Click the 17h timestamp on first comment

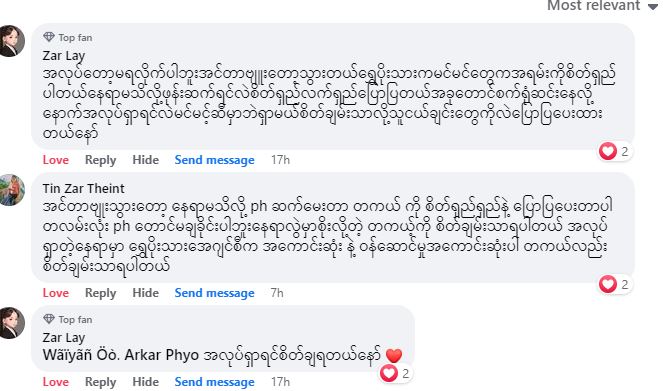(x=280, y=160)
